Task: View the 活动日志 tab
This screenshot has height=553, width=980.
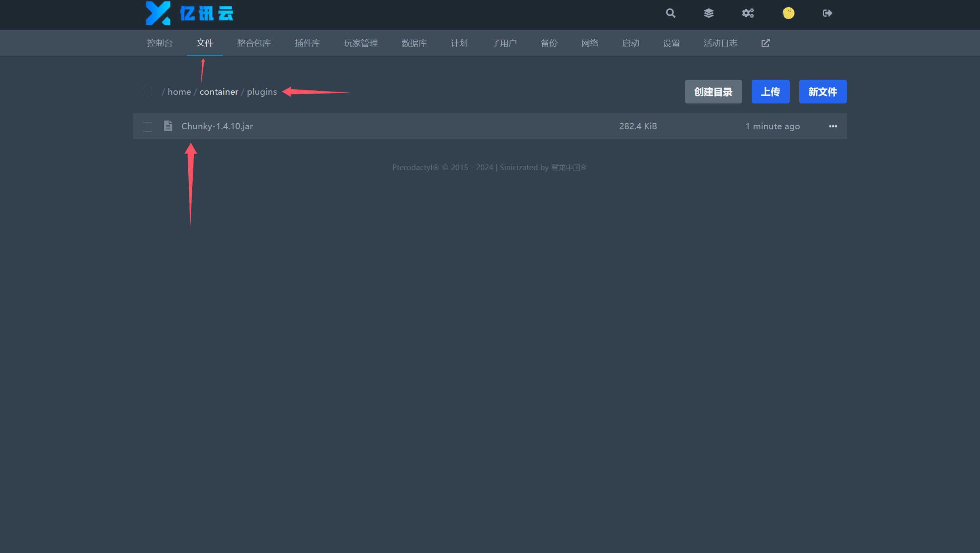Action: tap(721, 43)
